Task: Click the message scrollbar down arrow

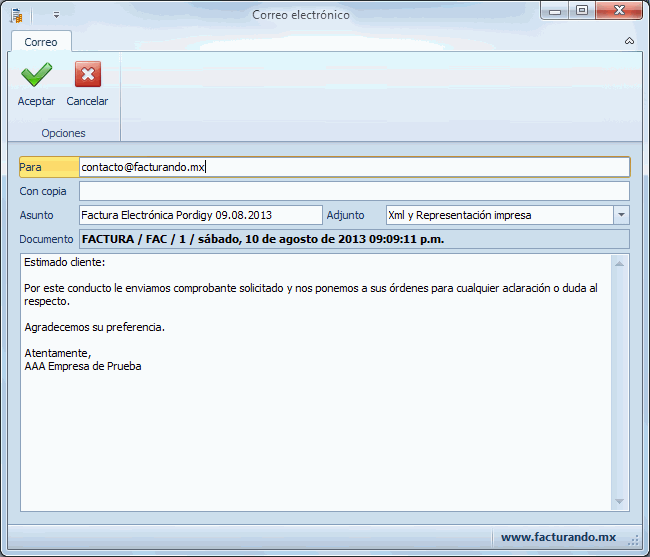Action: (620, 501)
